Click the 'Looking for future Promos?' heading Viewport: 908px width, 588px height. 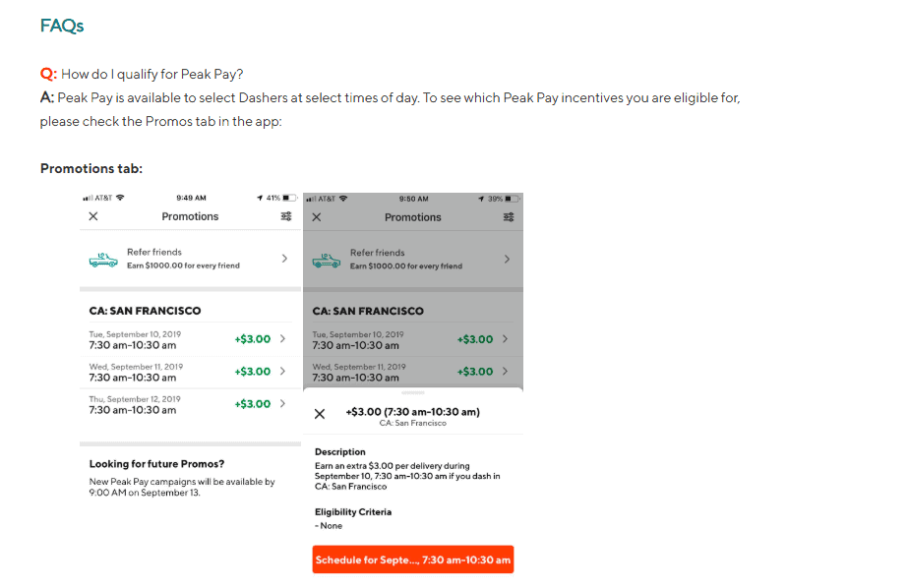tap(156, 464)
